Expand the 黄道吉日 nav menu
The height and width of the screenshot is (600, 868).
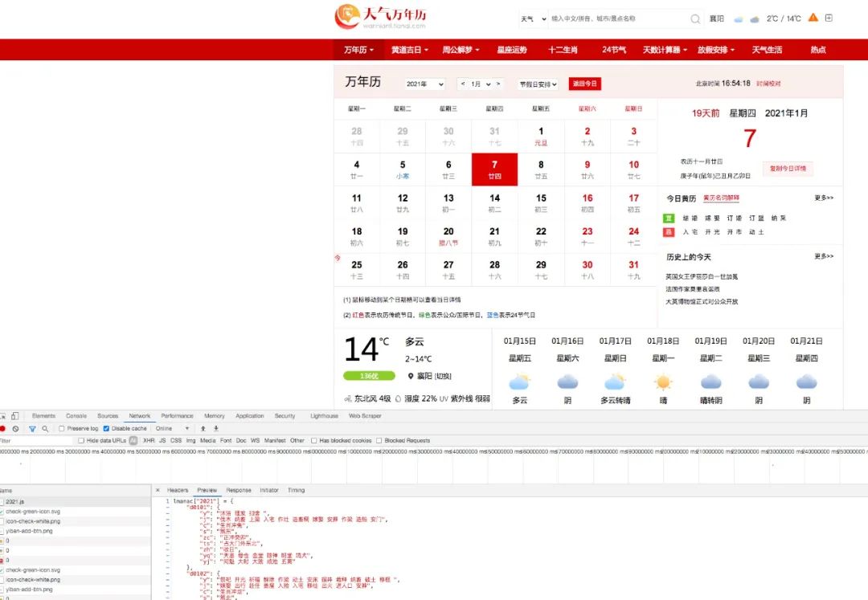[x=410, y=50]
